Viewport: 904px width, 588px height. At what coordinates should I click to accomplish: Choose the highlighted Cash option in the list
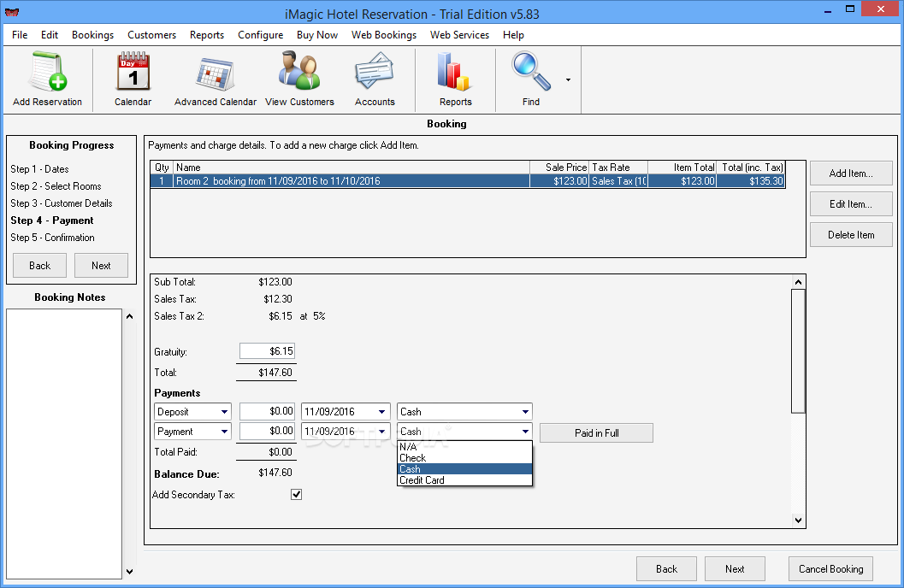[x=464, y=469]
